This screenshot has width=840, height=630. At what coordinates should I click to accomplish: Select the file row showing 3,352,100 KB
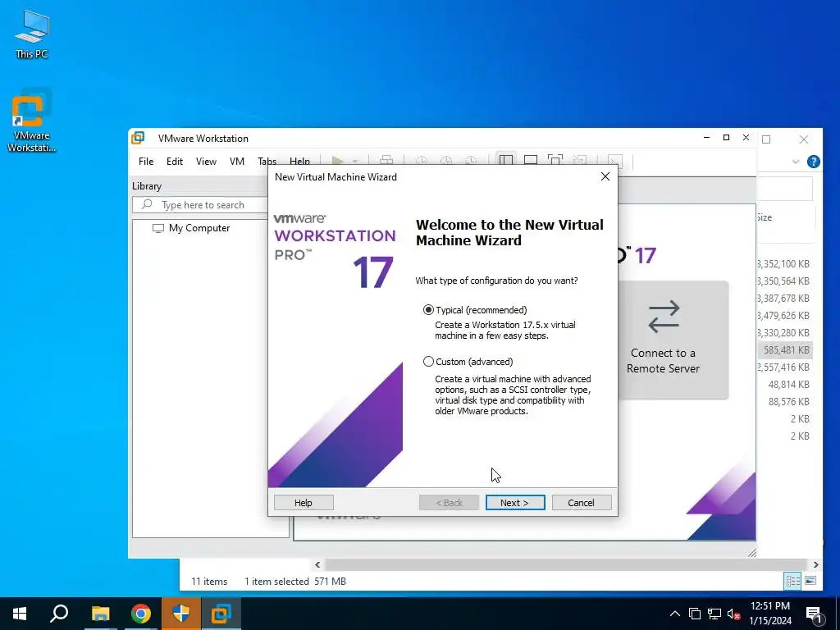(x=783, y=263)
